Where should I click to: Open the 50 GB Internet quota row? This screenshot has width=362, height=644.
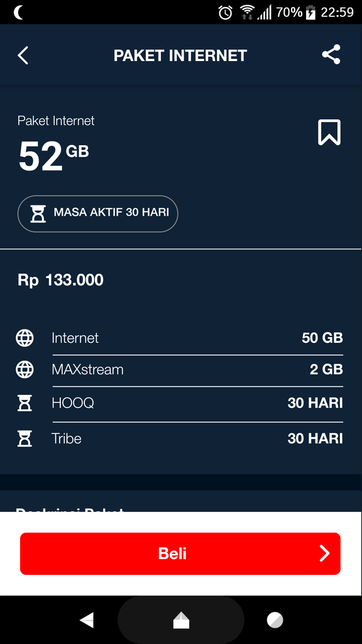pos(180,338)
